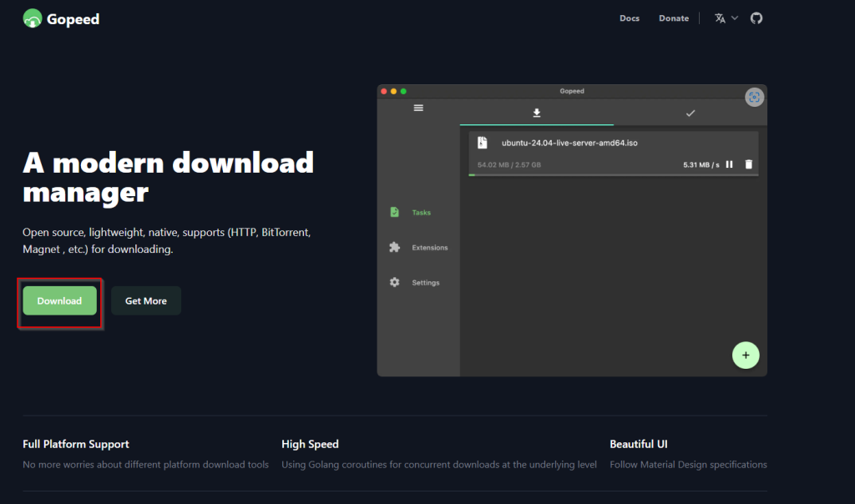The height and width of the screenshot is (504, 855).
Task: Click the No more worries description text
Action: [145, 465]
